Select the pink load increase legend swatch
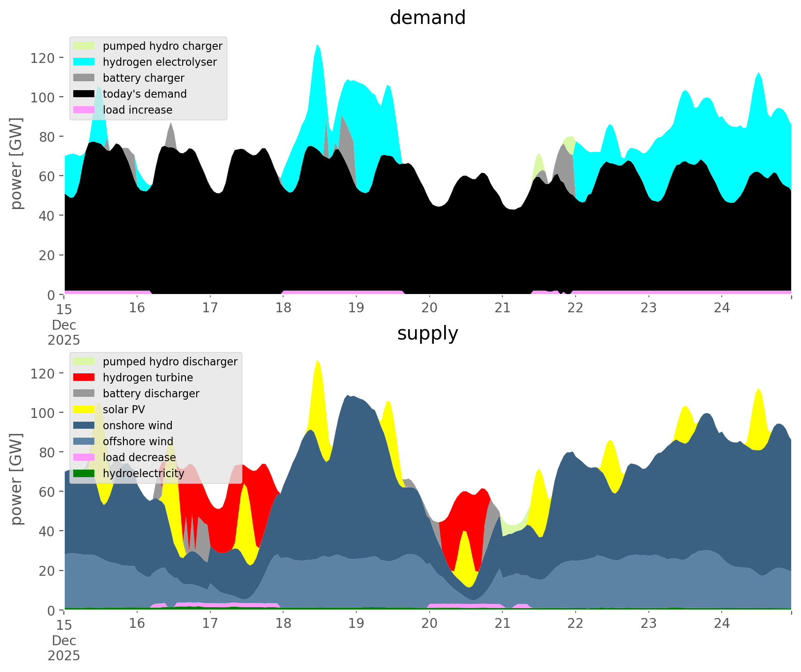The width and height of the screenshot is (801, 672). pyautogui.click(x=84, y=110)
